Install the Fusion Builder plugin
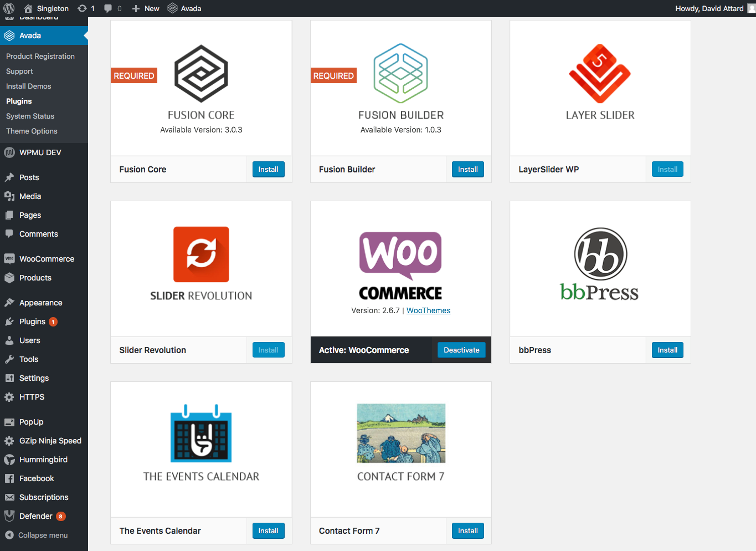Image resolution: width=756 pixels, height=551 pixels. (x=467, y=170)
